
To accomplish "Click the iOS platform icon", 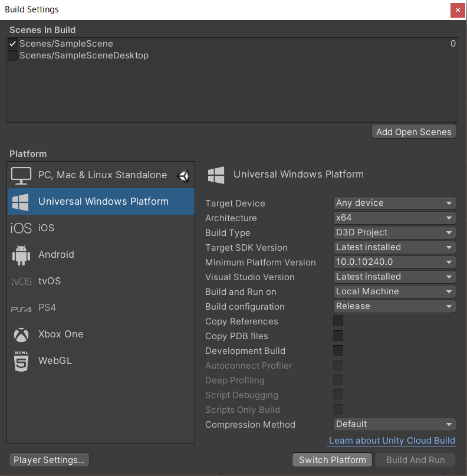I will [21, 228].
